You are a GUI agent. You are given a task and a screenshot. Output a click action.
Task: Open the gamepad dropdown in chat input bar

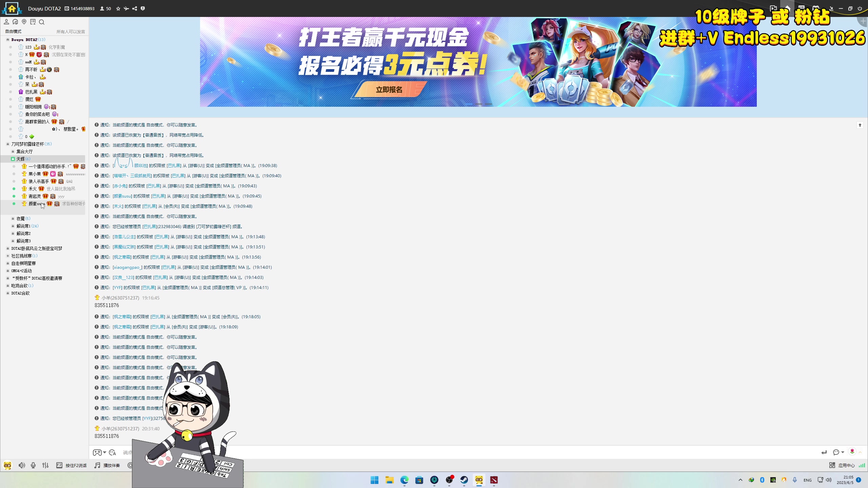pyautogui.click(x=99, y=452)
